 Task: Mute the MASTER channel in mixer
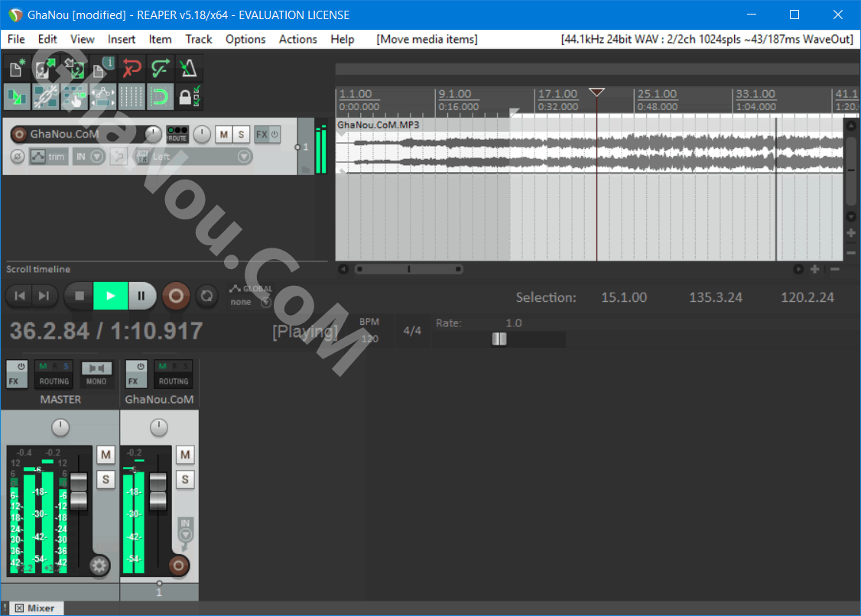(106, 456)
